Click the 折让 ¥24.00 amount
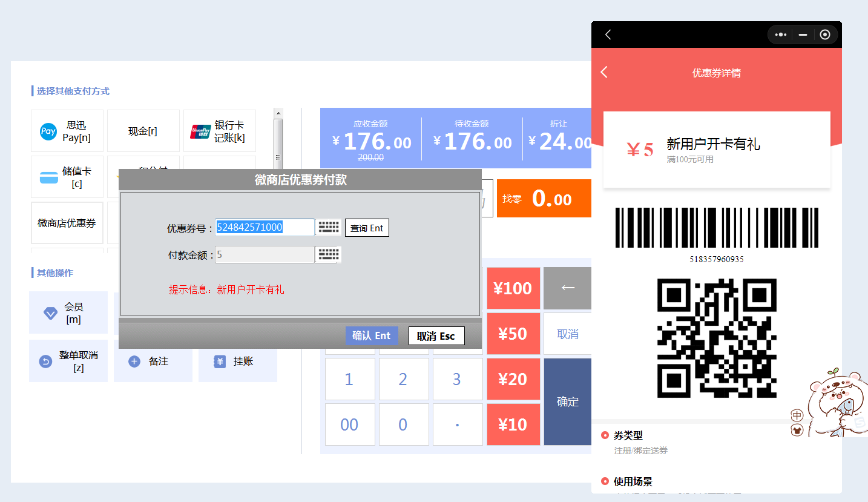 [x=560, y=143]
